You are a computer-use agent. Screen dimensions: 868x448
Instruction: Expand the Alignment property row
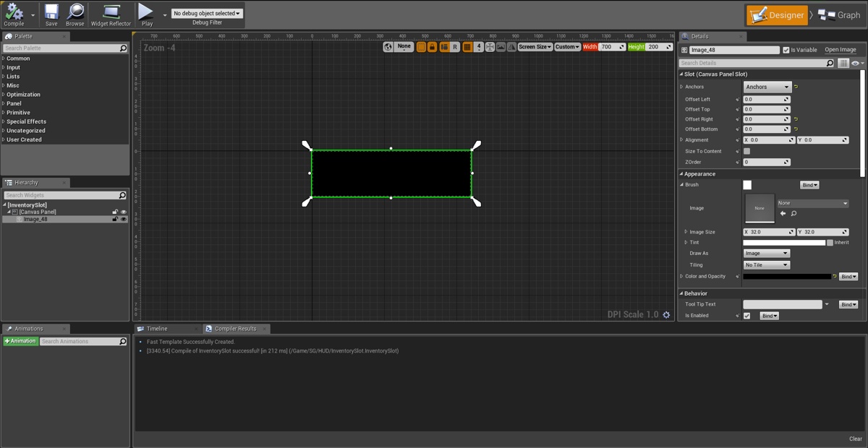pyautogui.click(x=681, y=139)
